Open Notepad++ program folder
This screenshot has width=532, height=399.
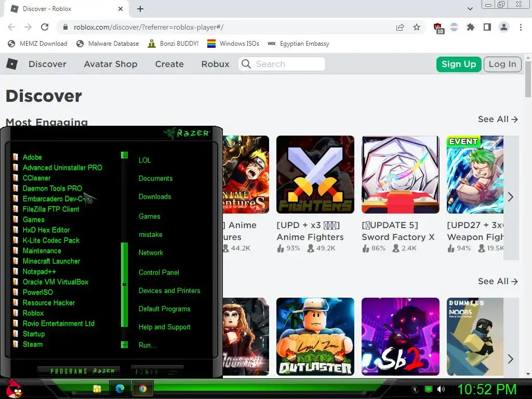coord(34,271)
